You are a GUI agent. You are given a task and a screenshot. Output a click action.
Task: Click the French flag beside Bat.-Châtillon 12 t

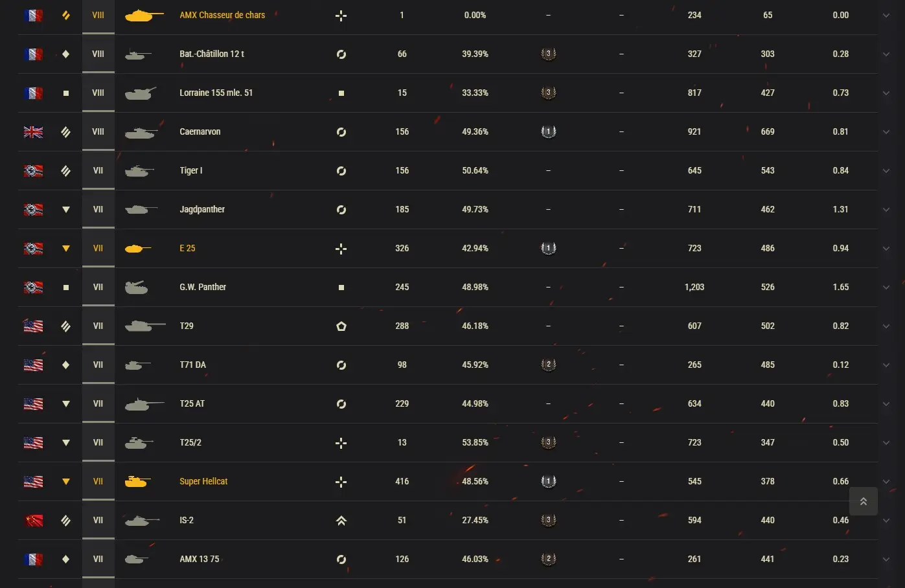pos(33,54)
